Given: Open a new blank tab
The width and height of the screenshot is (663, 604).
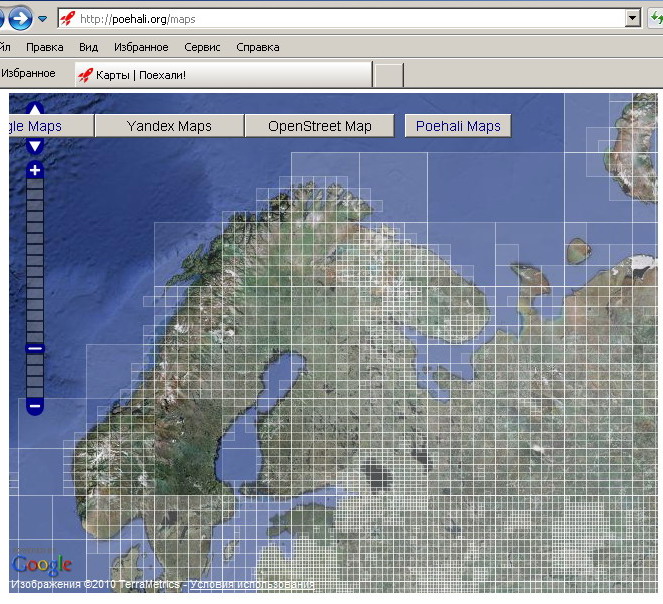Looking at the screenshot, I should 389,75.
